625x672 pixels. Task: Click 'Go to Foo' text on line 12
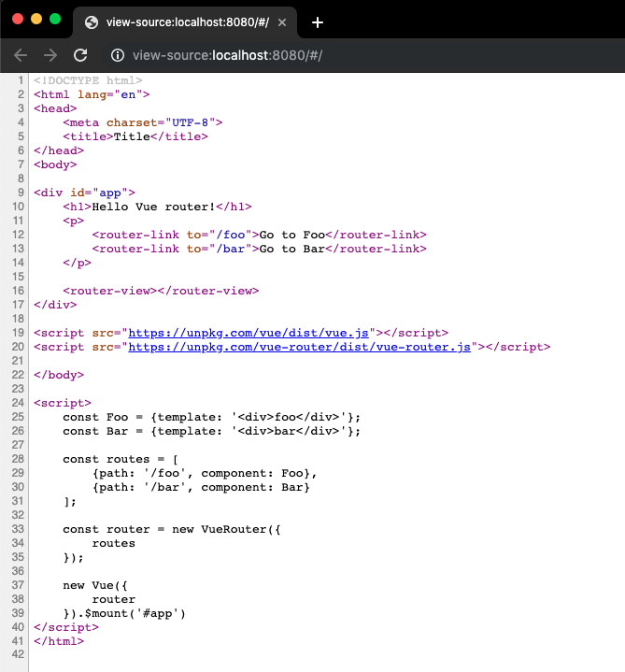click(x=292, y=235)
